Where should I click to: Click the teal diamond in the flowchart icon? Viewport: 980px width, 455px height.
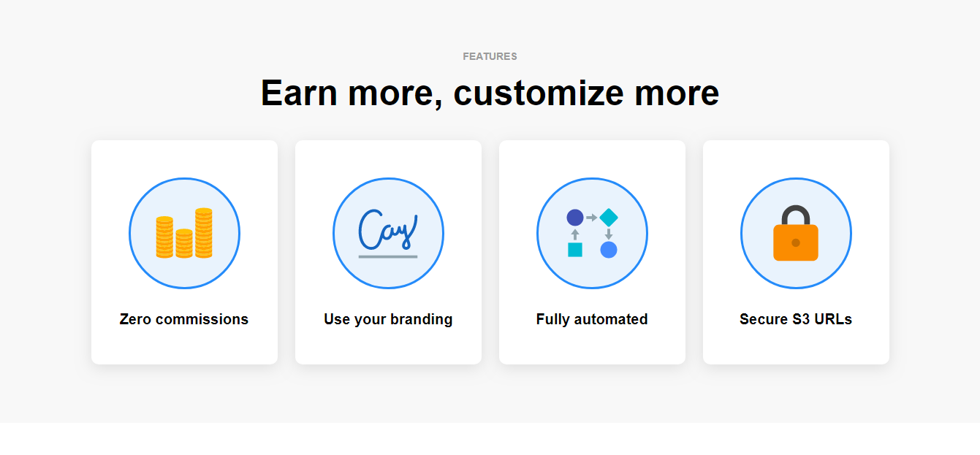tap(609, 218)
